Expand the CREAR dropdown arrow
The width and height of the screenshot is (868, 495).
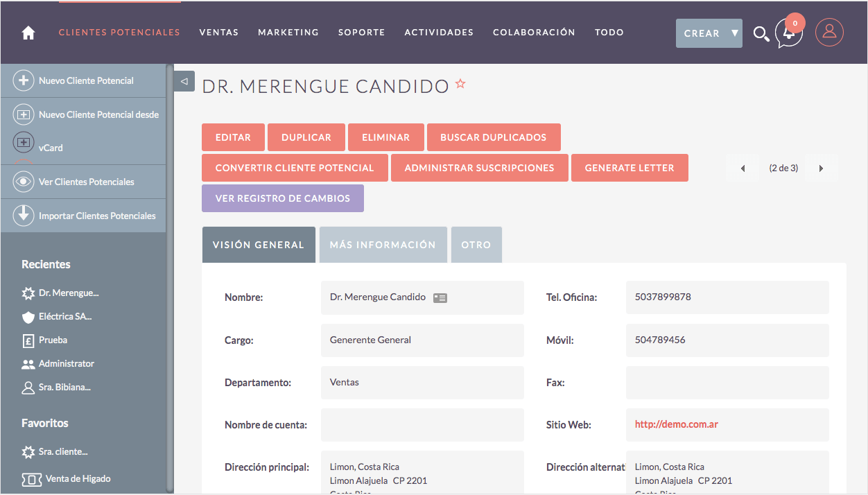[x=734, y=33]
